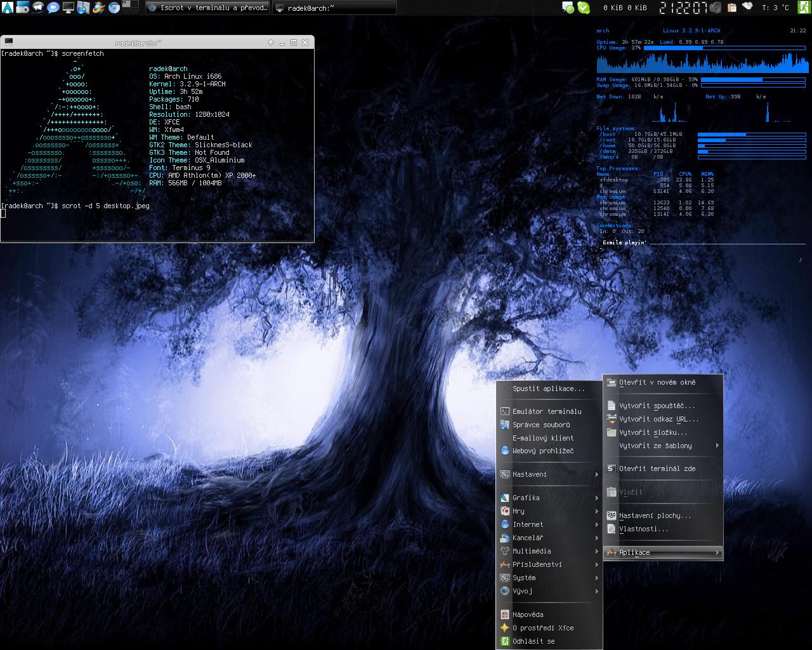Screen dimensions: 812x650
Task: Click the megaphone launcher in top panel
Action: tap(38, 8)
